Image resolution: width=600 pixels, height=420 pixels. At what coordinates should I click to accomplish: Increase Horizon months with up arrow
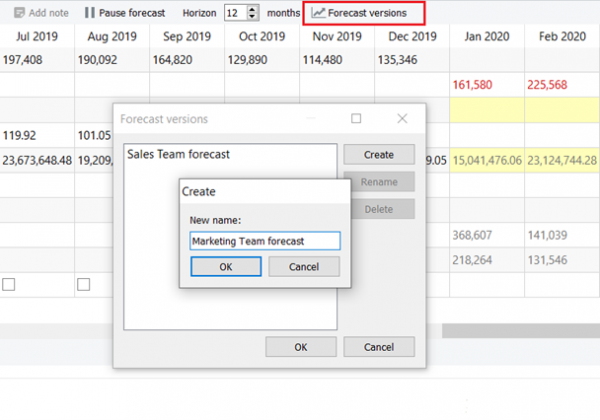coord(252,9)
